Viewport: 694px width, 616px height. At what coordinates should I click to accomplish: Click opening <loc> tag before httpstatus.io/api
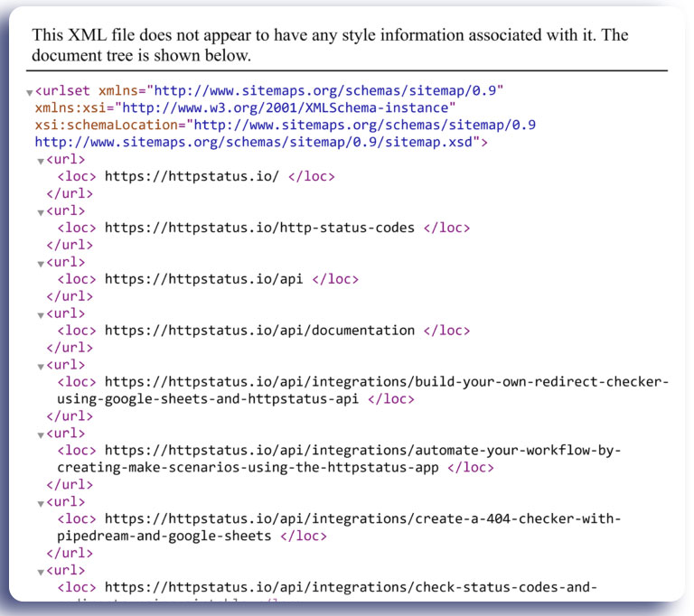[x=77, y=279]
